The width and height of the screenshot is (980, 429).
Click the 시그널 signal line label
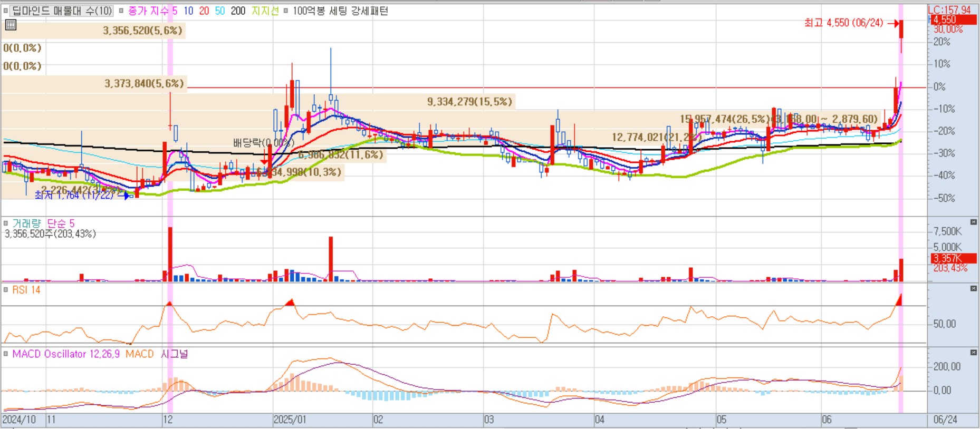tap(174, 354)
